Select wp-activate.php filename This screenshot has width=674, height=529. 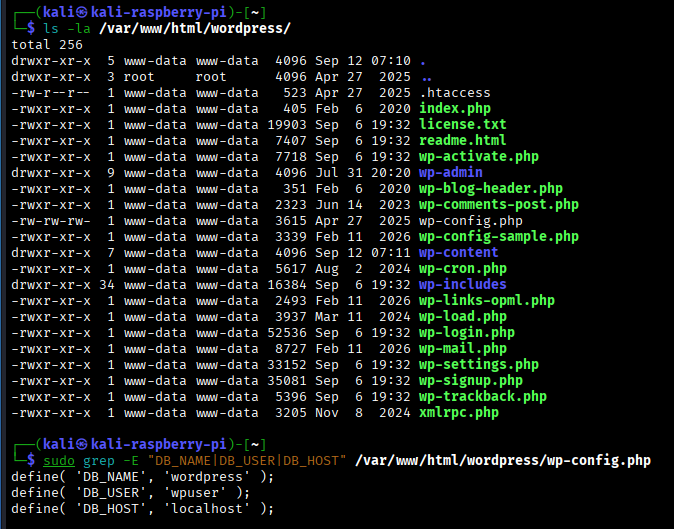(478, 157)
